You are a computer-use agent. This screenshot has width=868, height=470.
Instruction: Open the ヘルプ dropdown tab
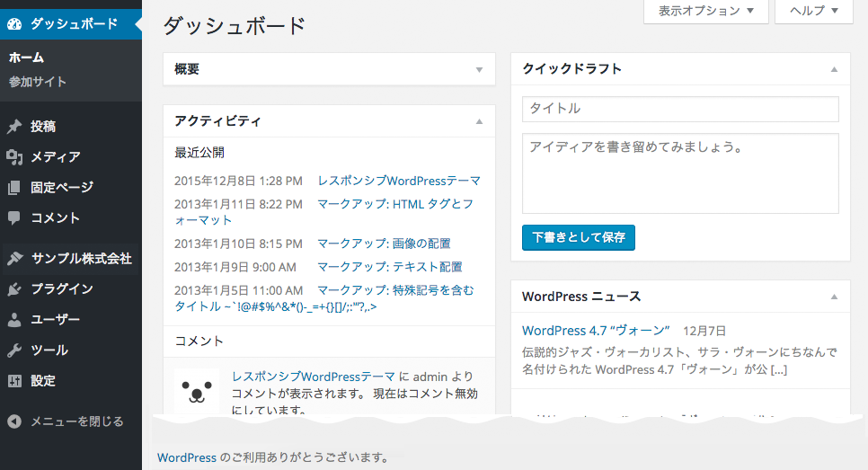814,11
